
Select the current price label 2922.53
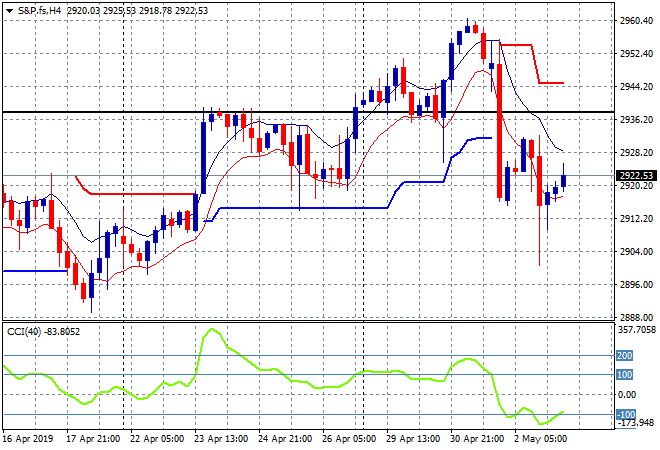(x=636, y=176)
